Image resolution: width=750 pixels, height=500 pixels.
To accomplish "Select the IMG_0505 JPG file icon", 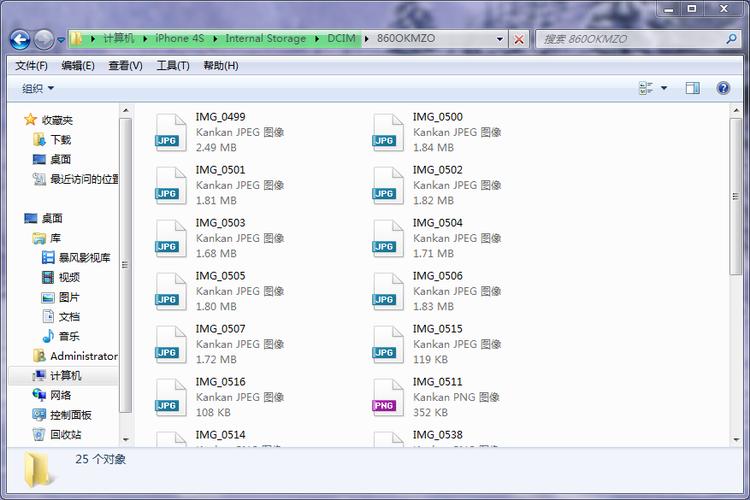I will pyautogui.click(x=170, y=292).
